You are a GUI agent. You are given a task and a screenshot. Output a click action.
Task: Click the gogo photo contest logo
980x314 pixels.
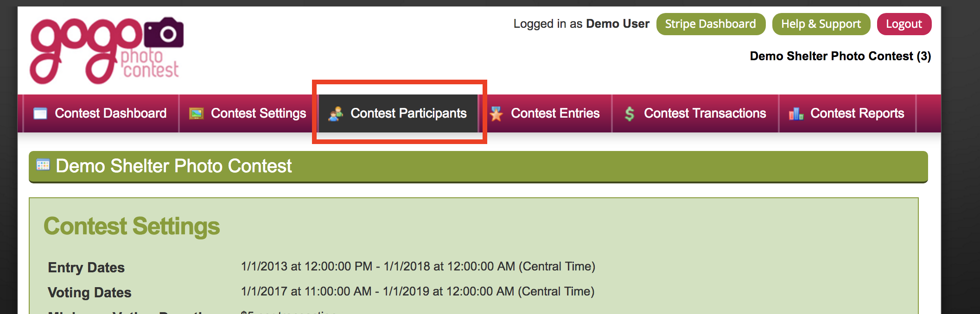(107, 50)
